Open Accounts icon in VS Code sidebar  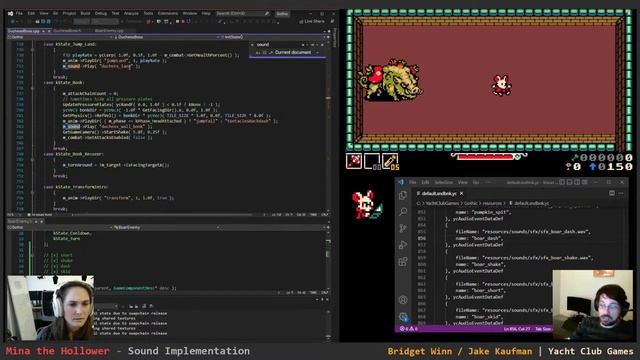(x=403, y=300)
